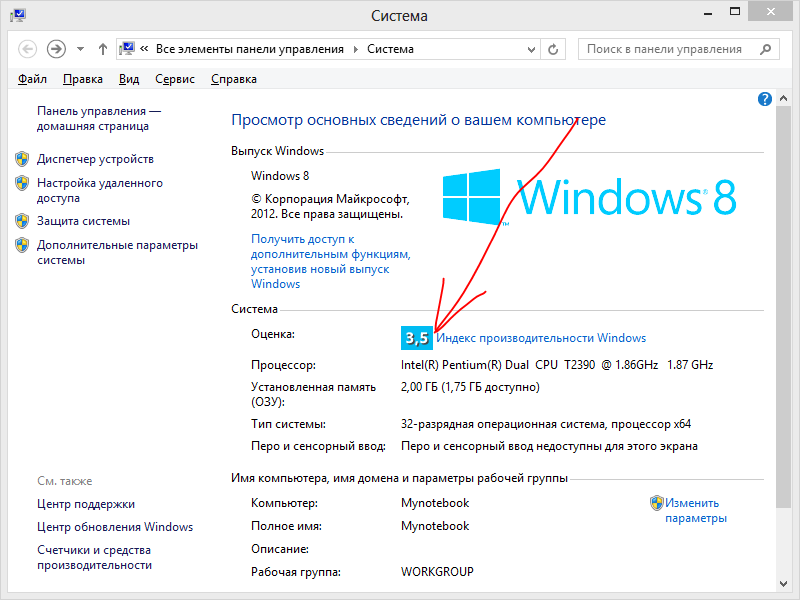
Task: Open Центр обновления Windows link
Action: [x=115, y=527]
